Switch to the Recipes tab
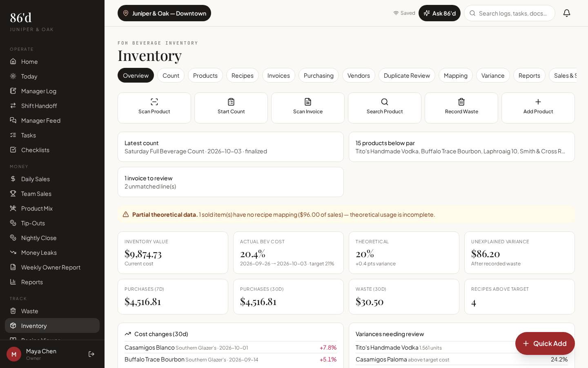 pyautogui.click(x=243, y=75)
